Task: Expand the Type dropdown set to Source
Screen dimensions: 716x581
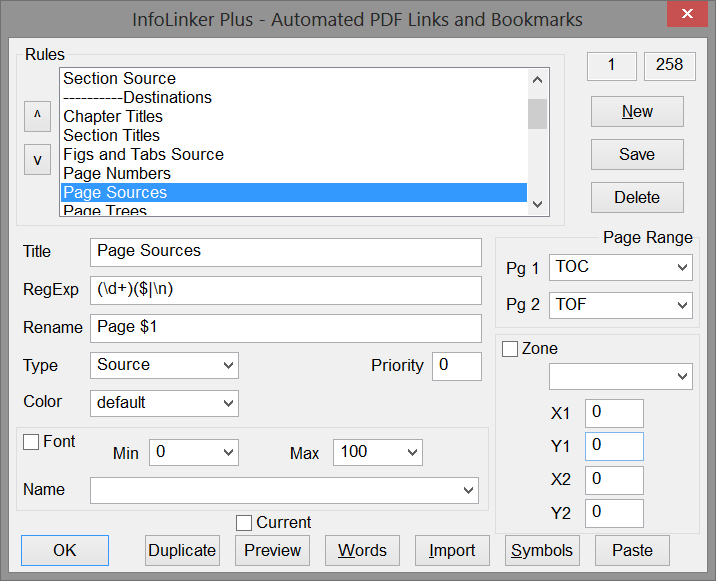Action: coord(164,365)
